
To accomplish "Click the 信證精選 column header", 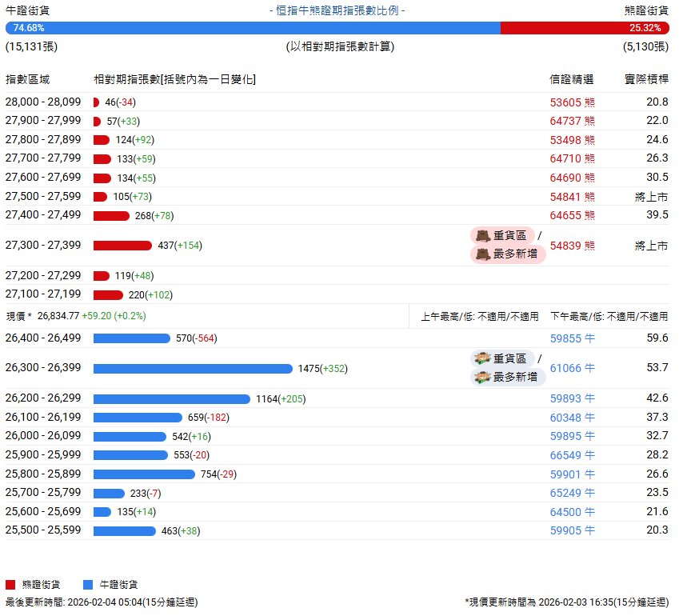I will [572, 79].
